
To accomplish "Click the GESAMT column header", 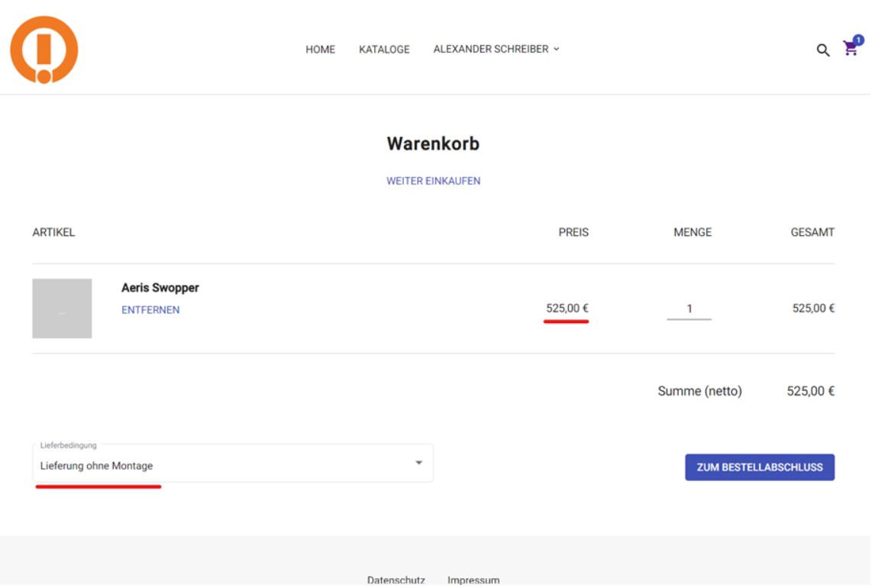I will 812,233.
